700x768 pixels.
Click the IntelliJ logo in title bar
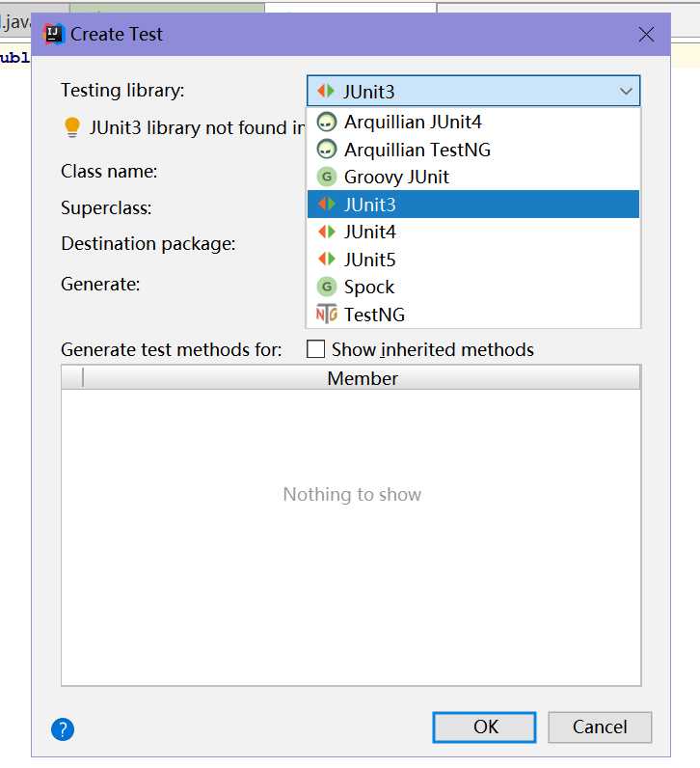[53, 35]
